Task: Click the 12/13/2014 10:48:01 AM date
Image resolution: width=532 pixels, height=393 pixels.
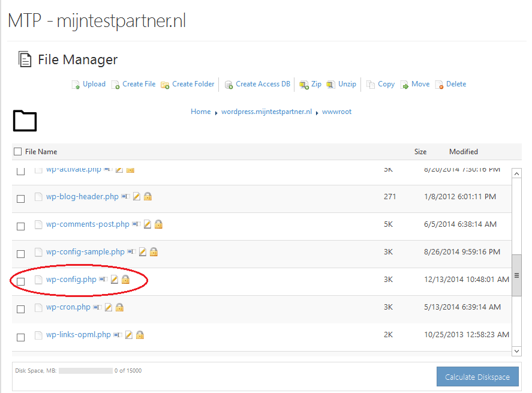Action: click(467, 280)
